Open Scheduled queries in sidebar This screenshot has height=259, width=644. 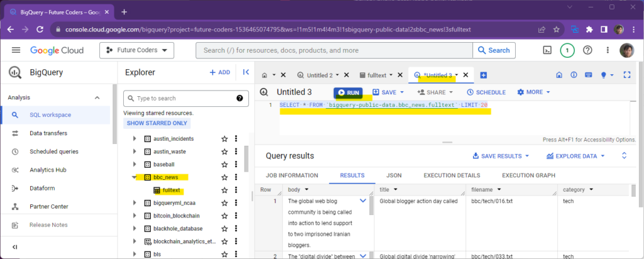[x=55, y=152]
